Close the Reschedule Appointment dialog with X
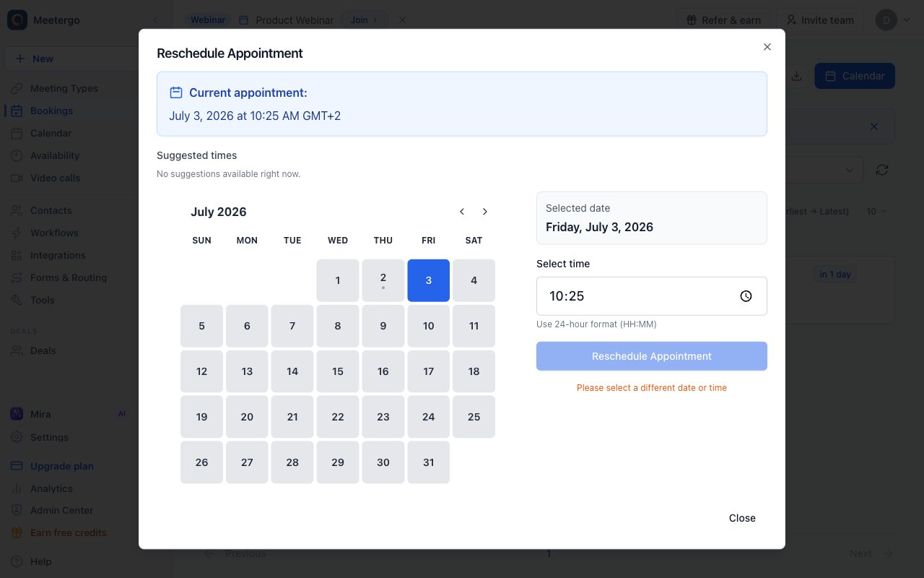 point(767,47)
